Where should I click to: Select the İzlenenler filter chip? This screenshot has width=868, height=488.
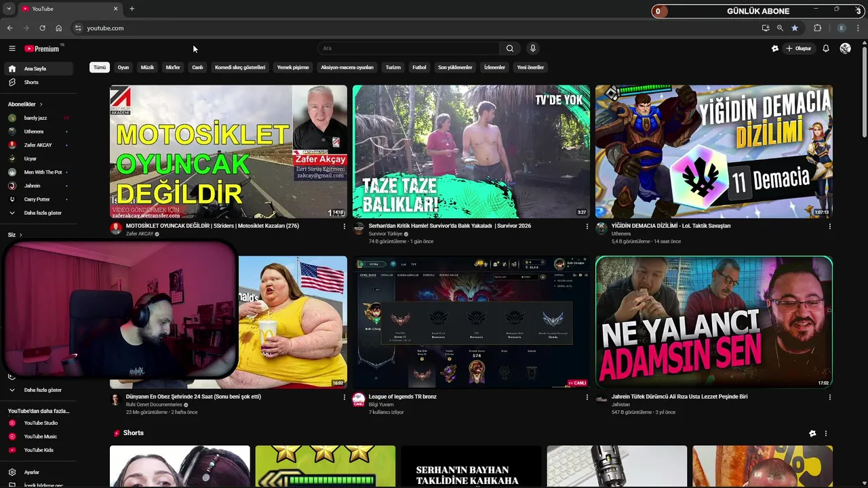point(494,67)
